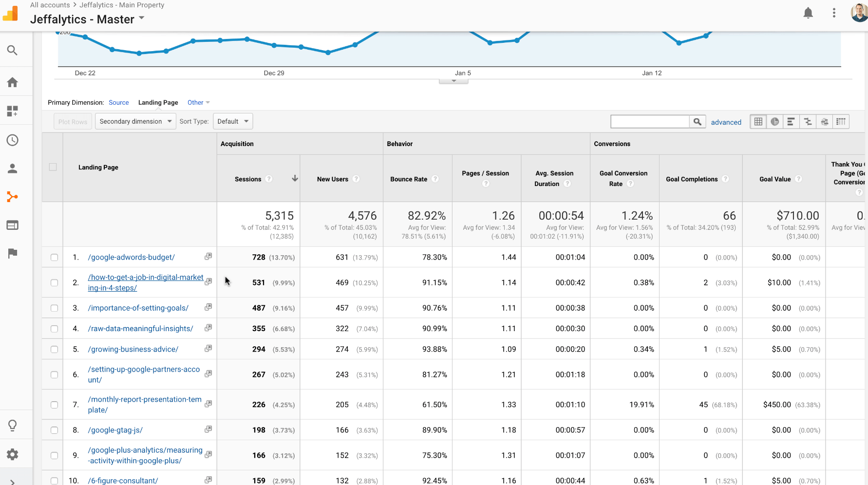Sort table by Goal Completions column

pos(692,179)
